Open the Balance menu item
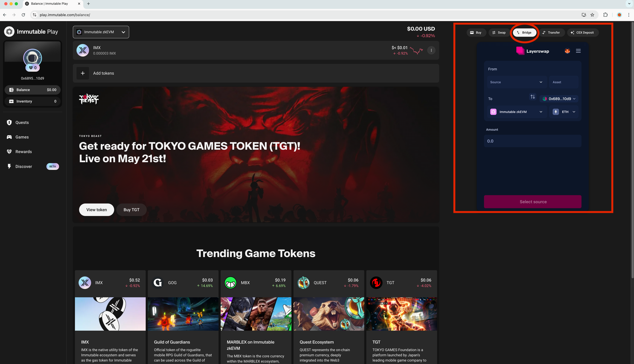634x364 pixels. [x=32, y=90]
